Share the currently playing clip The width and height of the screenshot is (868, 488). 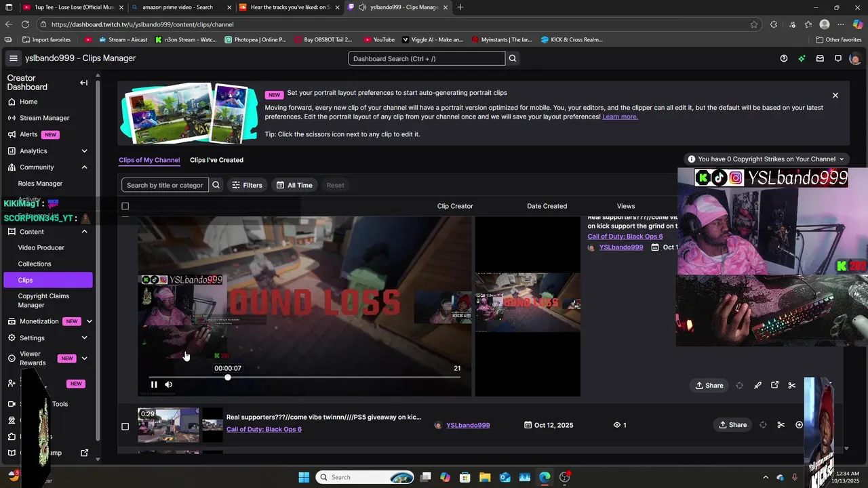(709, 386)
